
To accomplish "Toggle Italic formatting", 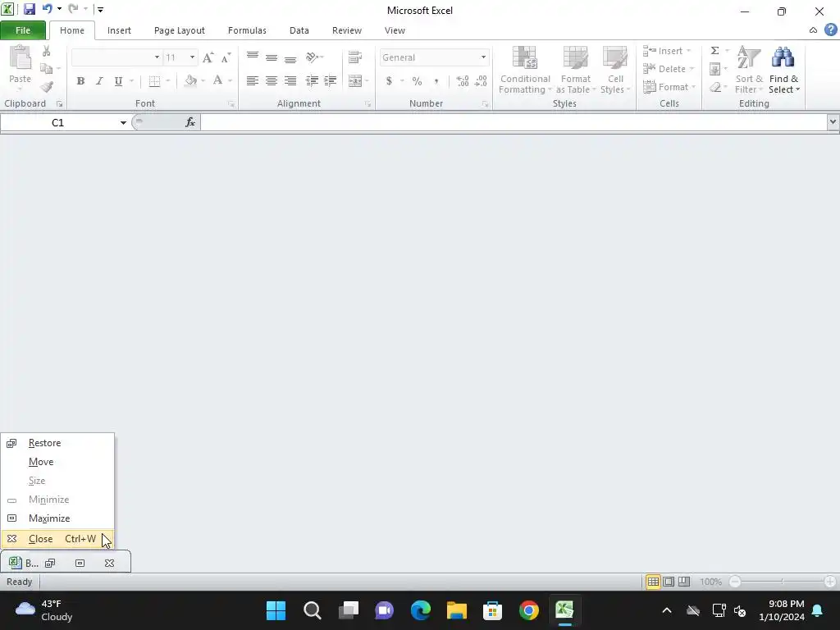I will (x=99, y=81).
